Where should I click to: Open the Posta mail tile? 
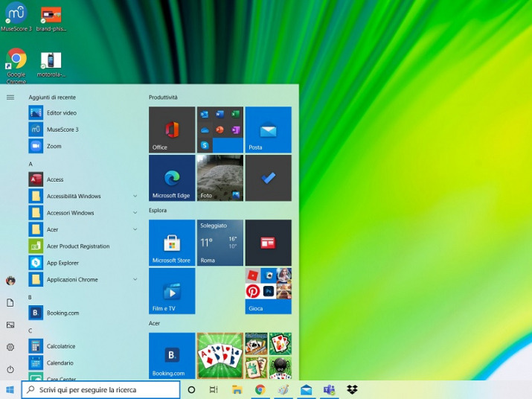(x=268, y=130)
